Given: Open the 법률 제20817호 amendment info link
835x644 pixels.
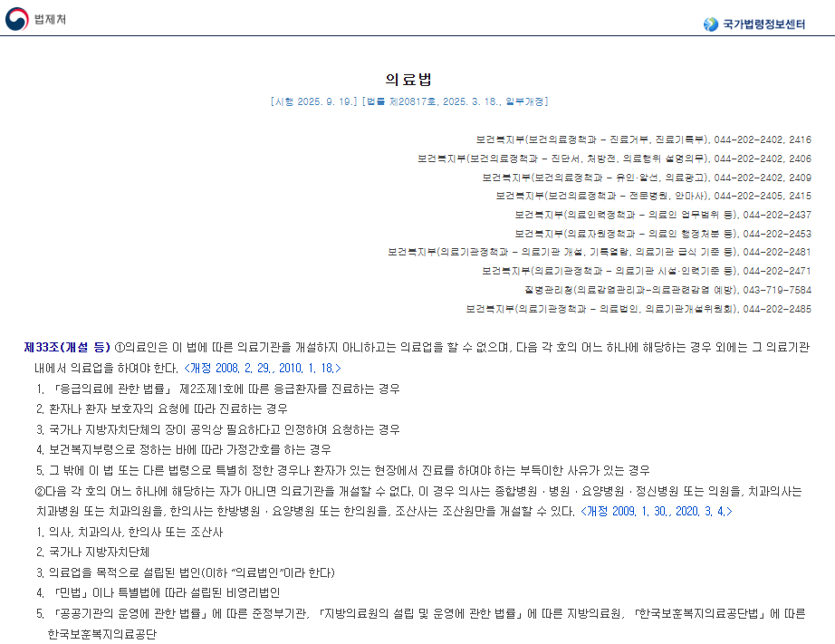Looking at the screenshot, I should 455,101.
